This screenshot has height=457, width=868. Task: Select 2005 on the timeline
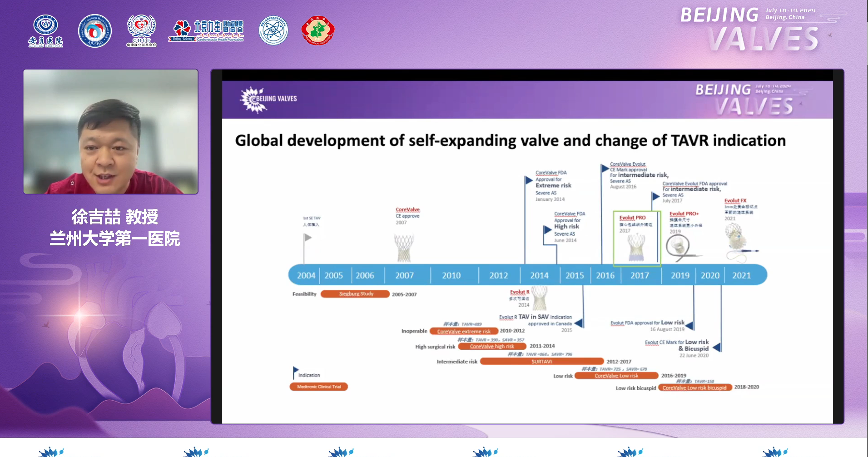(x=333, y=275)
